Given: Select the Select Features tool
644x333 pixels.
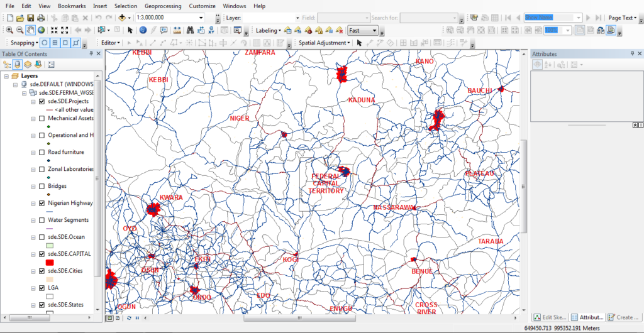Looking at the screenshot, I should tap(101, 30).
